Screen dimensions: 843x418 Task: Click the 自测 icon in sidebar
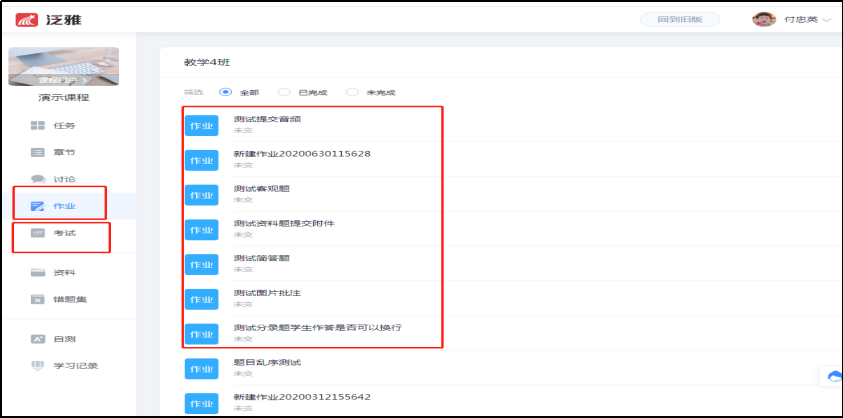tap(38, 339)
